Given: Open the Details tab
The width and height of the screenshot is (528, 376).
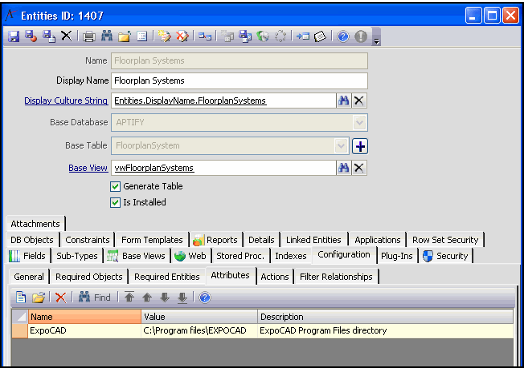Looking at the screenshot, I should [x=261, y=240].
